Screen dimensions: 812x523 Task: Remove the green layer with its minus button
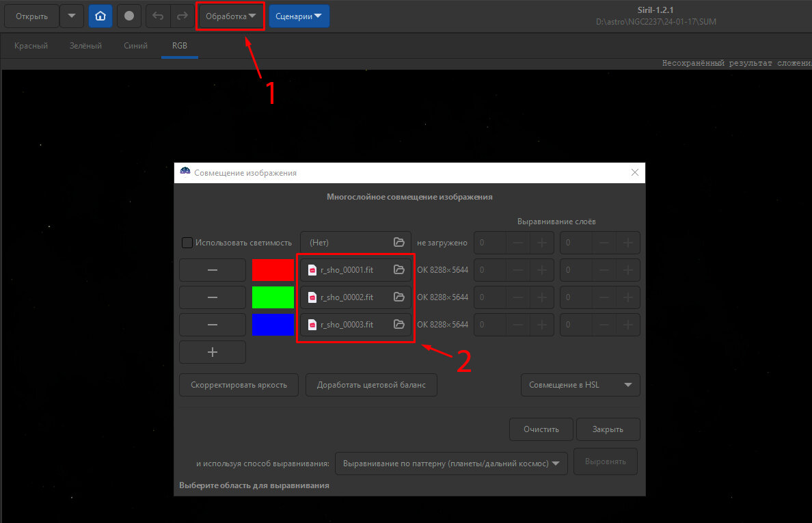213,297
